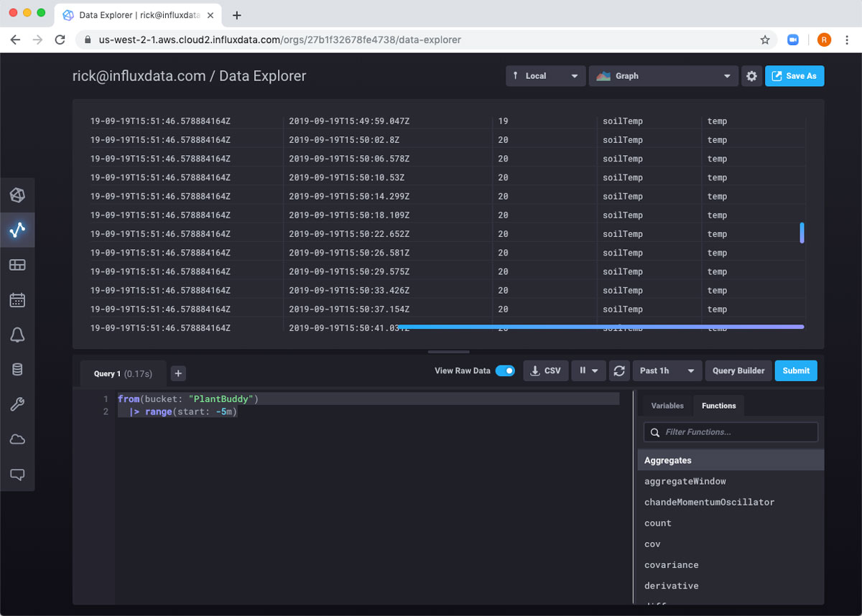Switch to the Query Builder
This screenshot has width=862, height=616.
tap(738, 370)
